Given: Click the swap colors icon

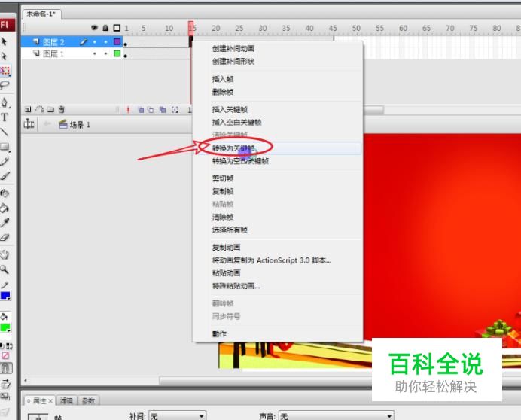Looking at the screenshot, I should click(9, 346).
